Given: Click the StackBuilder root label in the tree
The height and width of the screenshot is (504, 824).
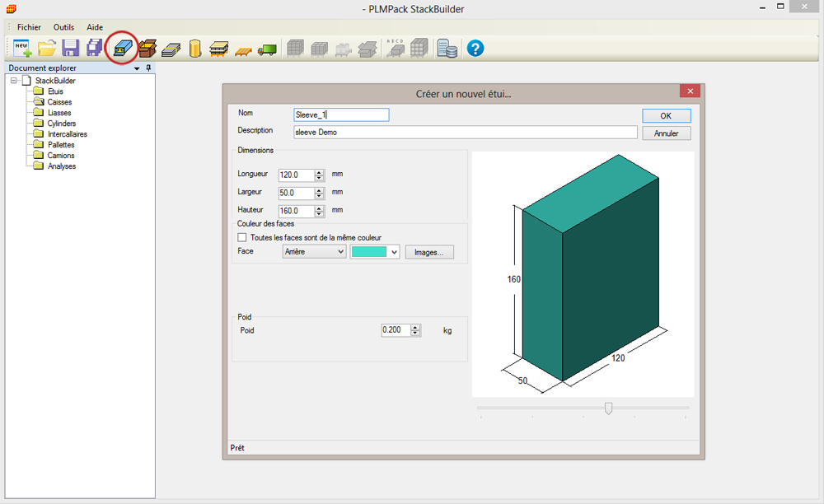Looking at the screenshot, I should click(x=55, y=81).
